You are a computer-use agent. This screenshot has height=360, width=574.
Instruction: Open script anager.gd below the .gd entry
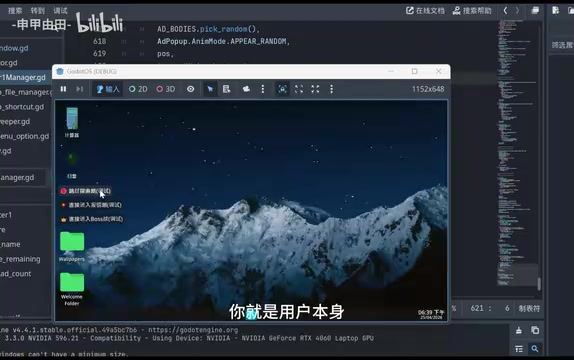[x=18, y=177]
